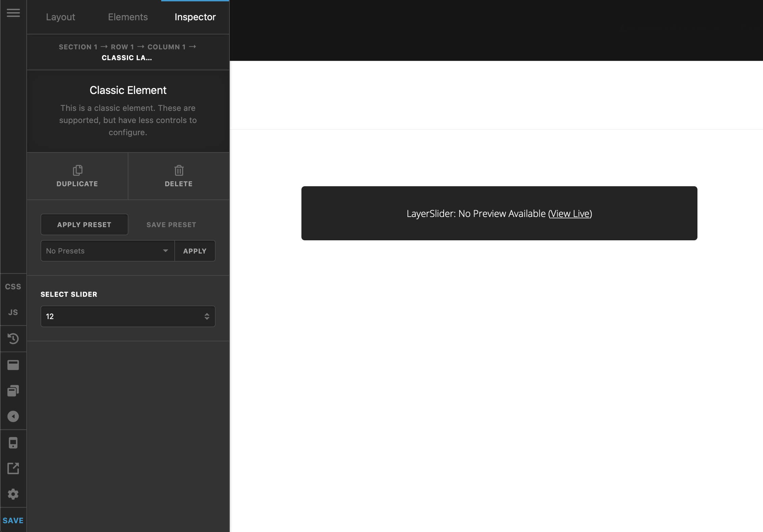
Task: Open the Select Slider dropdown showing 12
Action: click(128, 316)
